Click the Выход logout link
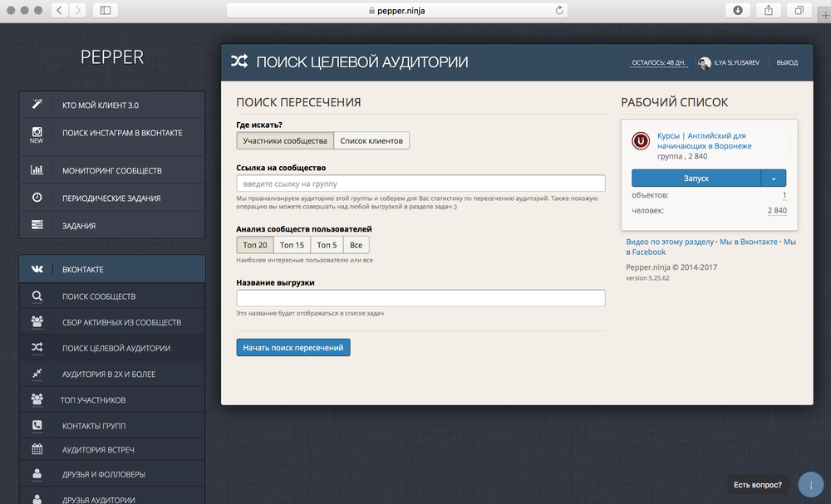The image size is (831, 504). (x=787, y=62)
